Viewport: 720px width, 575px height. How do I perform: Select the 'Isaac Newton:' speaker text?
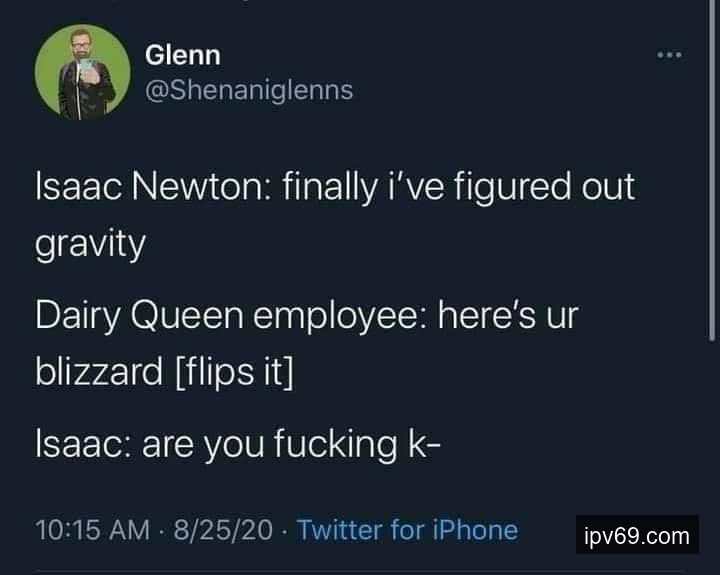(153, 187)
